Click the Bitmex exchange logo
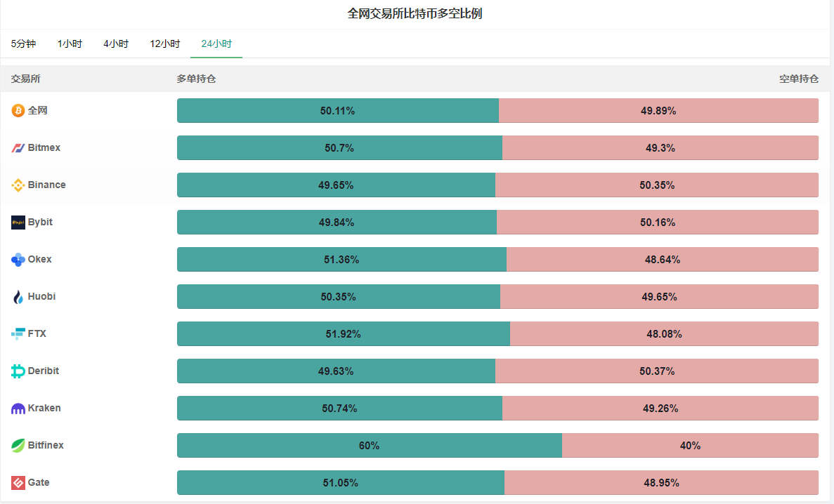Screen dimensions: 834x504 click(x=18, y=148)
